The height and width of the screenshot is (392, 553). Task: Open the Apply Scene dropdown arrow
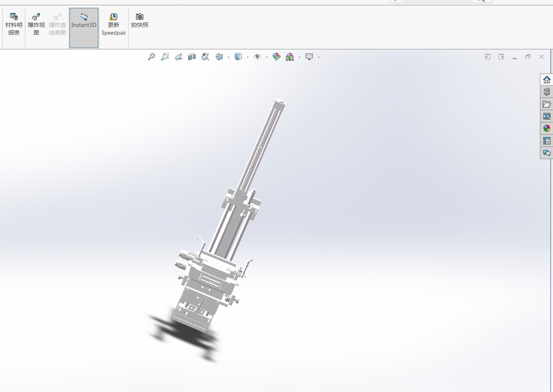[299, 58]
